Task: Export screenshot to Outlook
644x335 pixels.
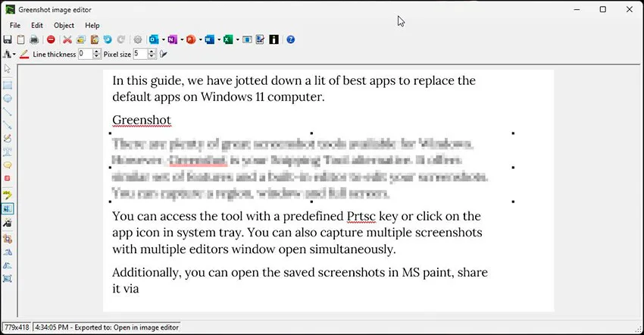Action: click(154, 39)
